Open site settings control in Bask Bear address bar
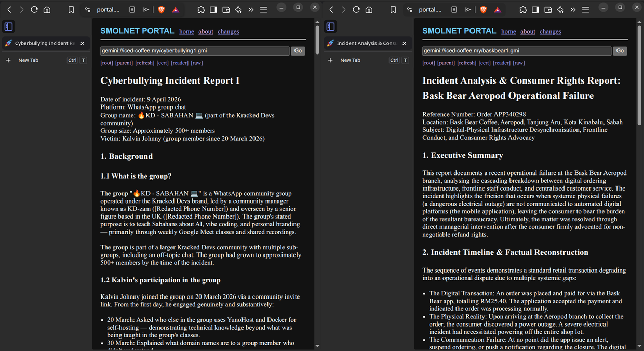The image size is (644, 351). tap(410, 10)
